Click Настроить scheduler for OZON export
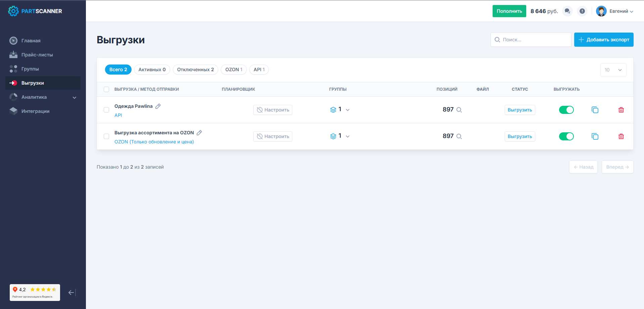644x309 pixels. [x=273, y=136]
